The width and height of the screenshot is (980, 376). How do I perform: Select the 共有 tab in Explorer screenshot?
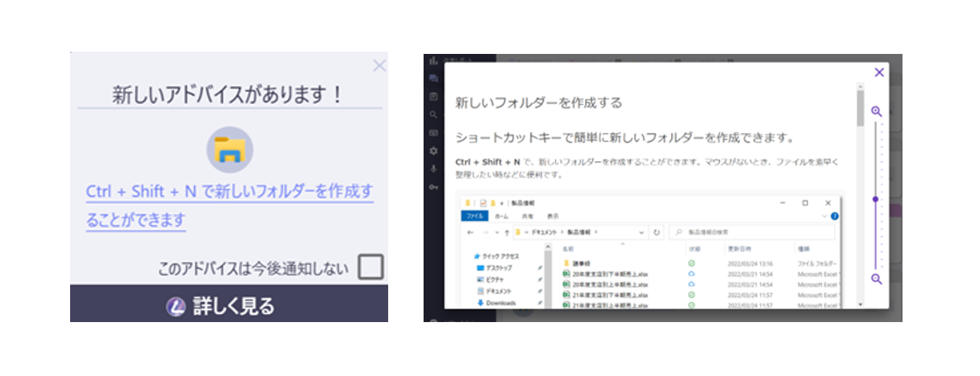(x=528, y=216)
